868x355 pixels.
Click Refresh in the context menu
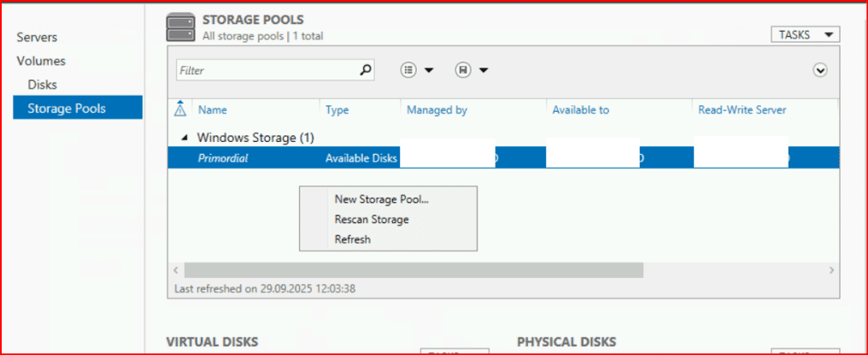tap(353, 240)
